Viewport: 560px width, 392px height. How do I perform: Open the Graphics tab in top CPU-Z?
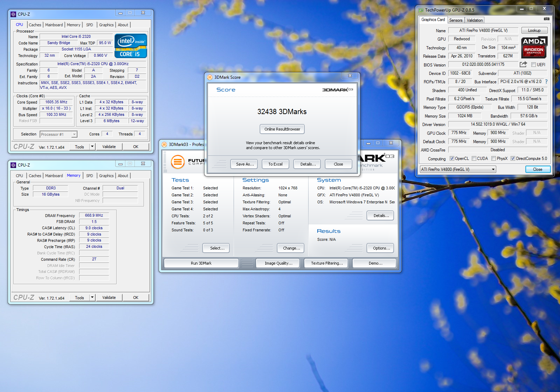(x=106, y=25)
